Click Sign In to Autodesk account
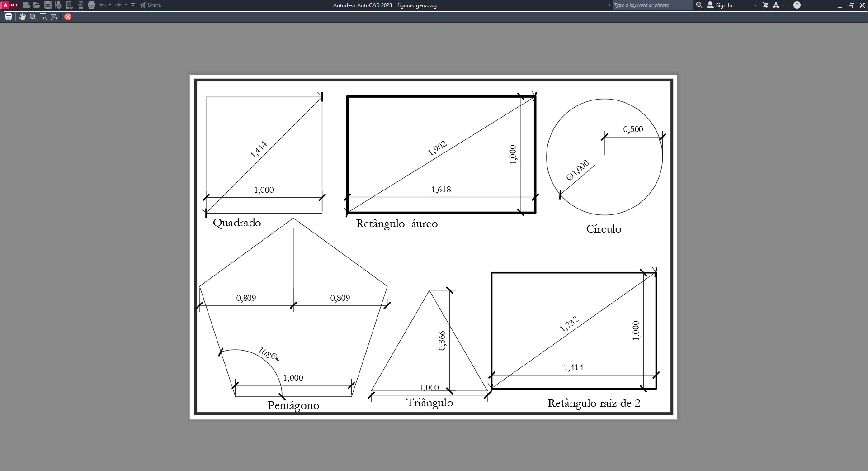Image resolution: width=868 pixels, height=471 pixels. pos(720,5)
